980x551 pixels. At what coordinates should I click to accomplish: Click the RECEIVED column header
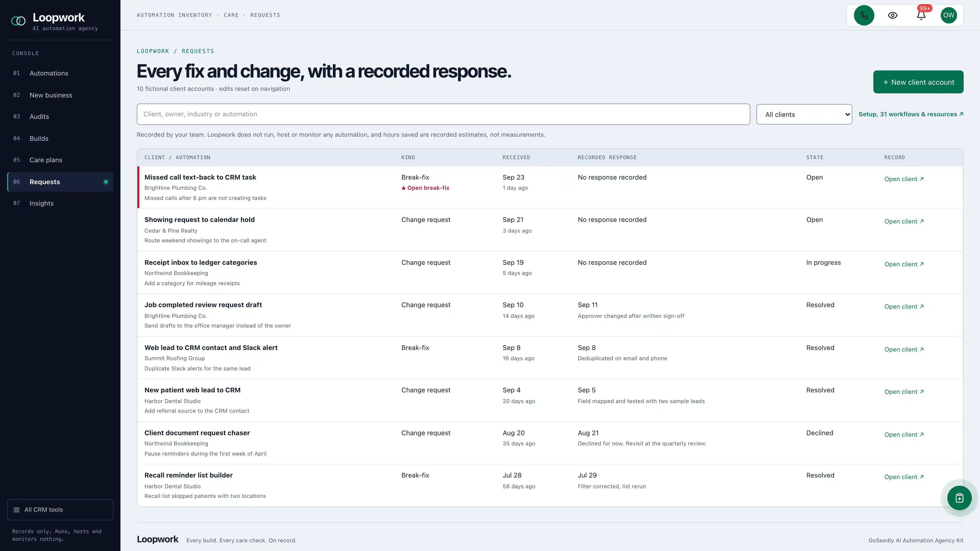click(x=516, y=157)
